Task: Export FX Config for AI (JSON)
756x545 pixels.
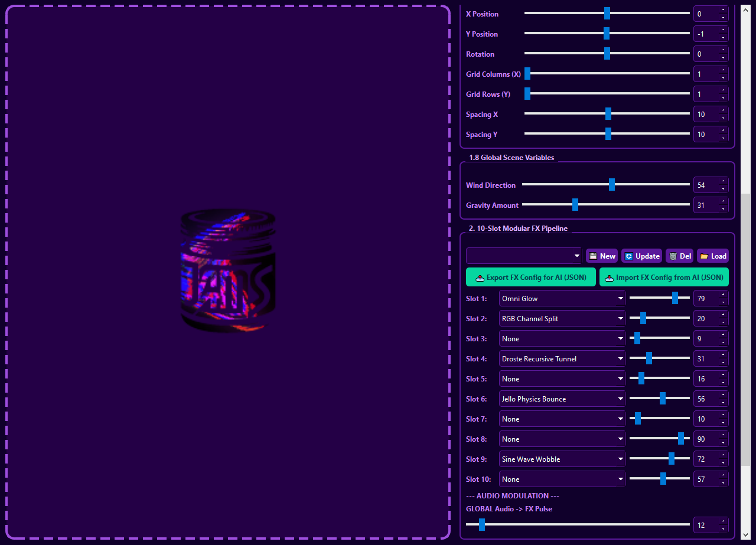Action: (530, 278)
